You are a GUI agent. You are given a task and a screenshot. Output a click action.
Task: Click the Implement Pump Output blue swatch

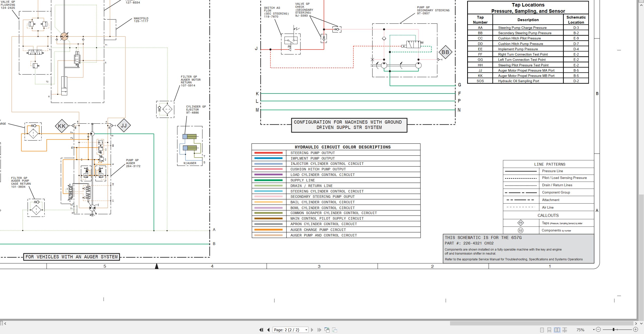(x=268, y=158)
